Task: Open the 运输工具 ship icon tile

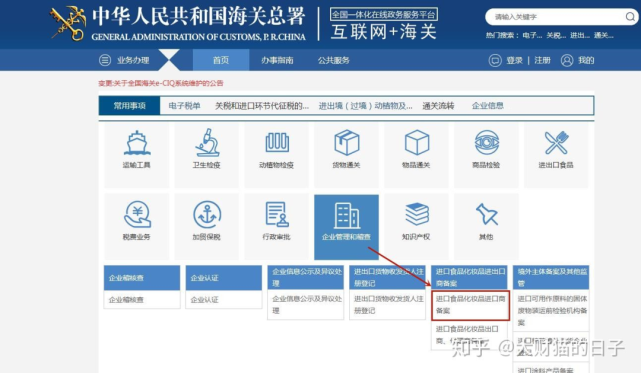Action: (x=137, y=156)
